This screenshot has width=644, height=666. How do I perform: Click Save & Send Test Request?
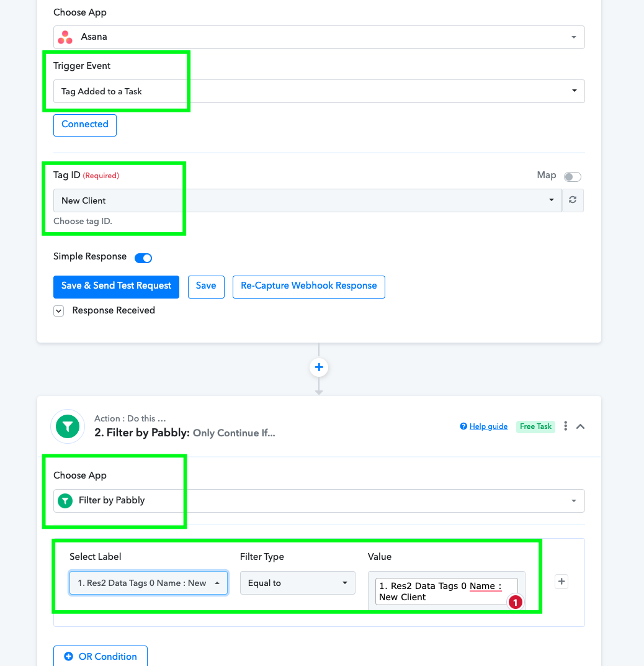116,287
